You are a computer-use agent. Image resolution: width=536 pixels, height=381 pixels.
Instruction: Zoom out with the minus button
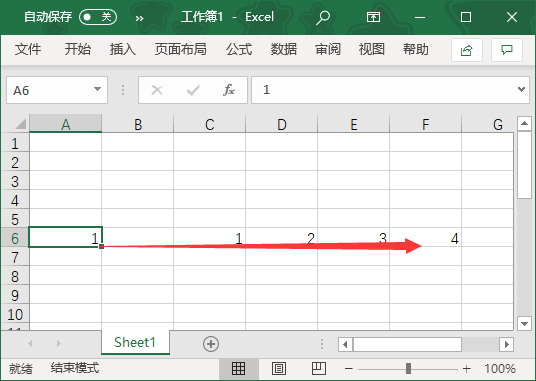click(349, 369)
